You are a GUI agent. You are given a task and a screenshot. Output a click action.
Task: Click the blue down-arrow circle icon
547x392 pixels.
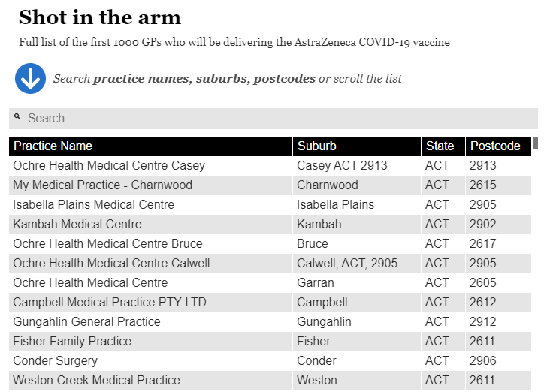(30, 78)
